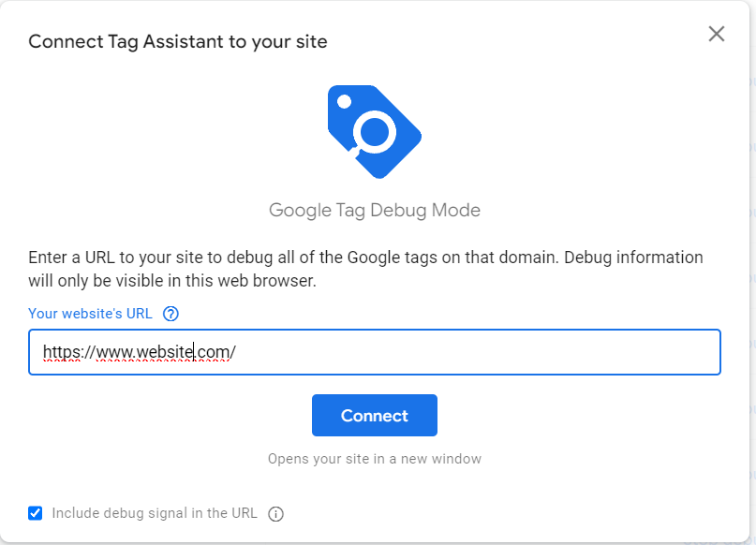Click info icon next to debug signal option
This screenshot has width=756, height=545.
point(275,514)
